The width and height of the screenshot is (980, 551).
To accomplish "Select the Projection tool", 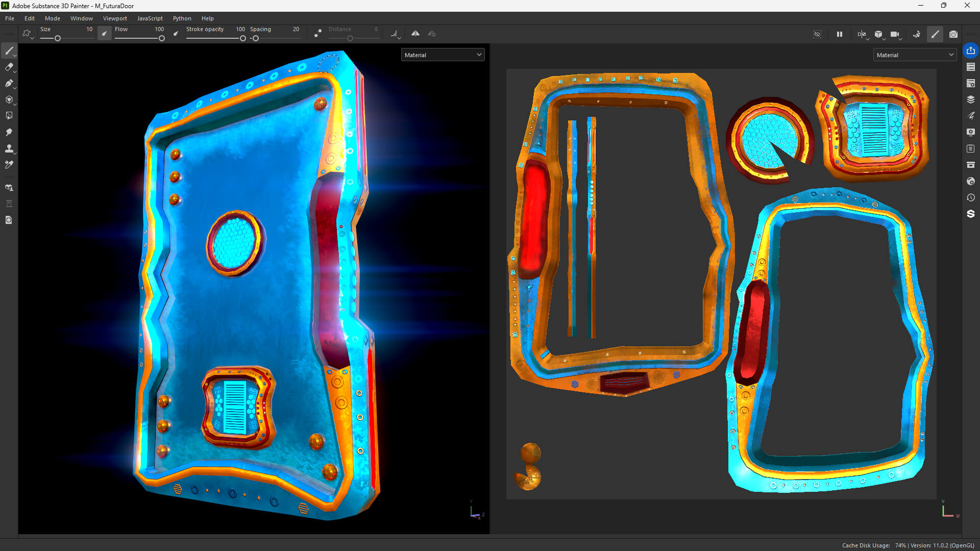I will click(x=9, y=83).
